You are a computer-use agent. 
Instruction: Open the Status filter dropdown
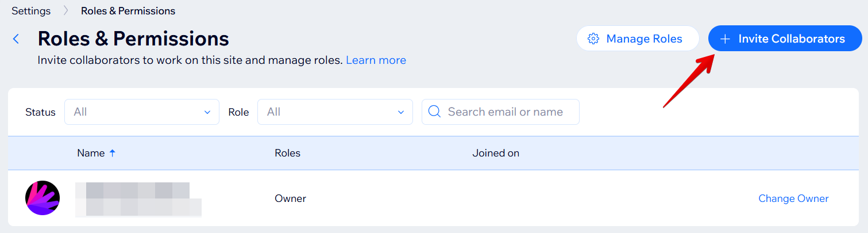coord(141,112)
